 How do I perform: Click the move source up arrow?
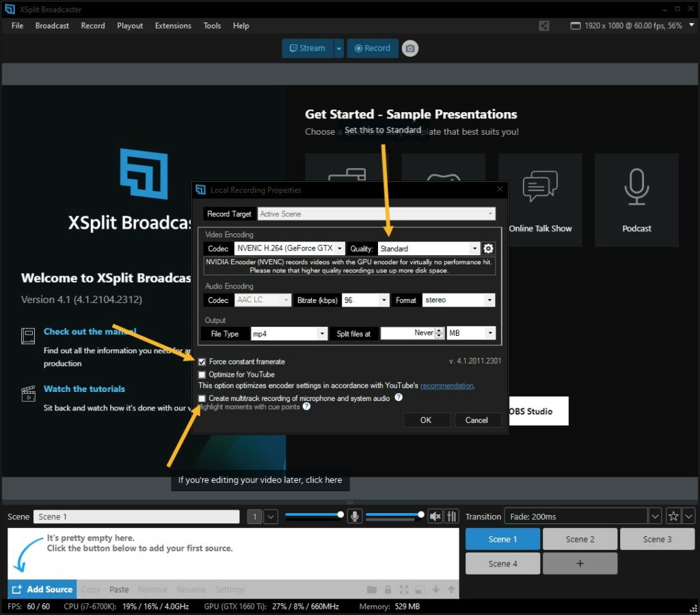[x=451, y=590]
